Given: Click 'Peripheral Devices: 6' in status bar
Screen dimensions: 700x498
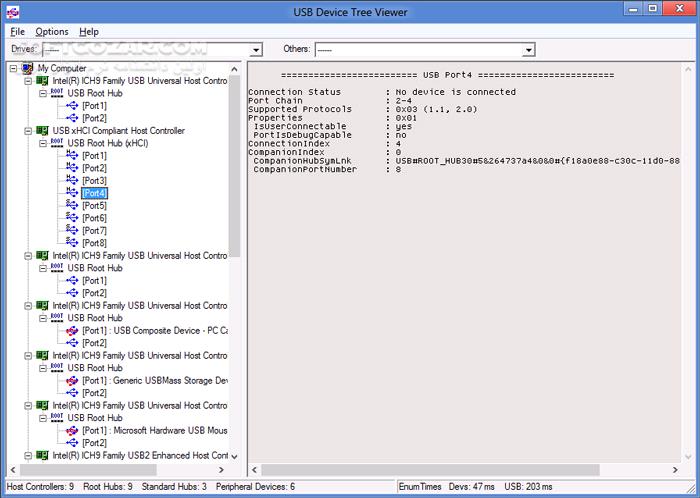Looking at the screenshot, I should 255,486.
